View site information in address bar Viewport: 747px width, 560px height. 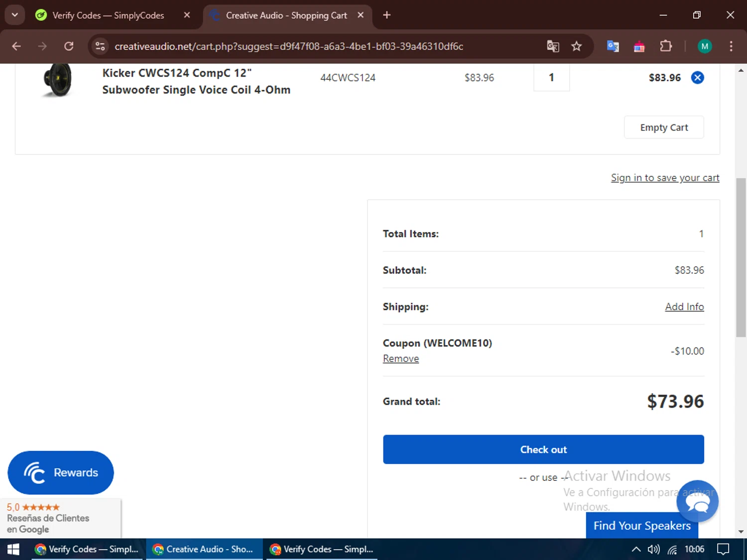click(x=100, y=46)
